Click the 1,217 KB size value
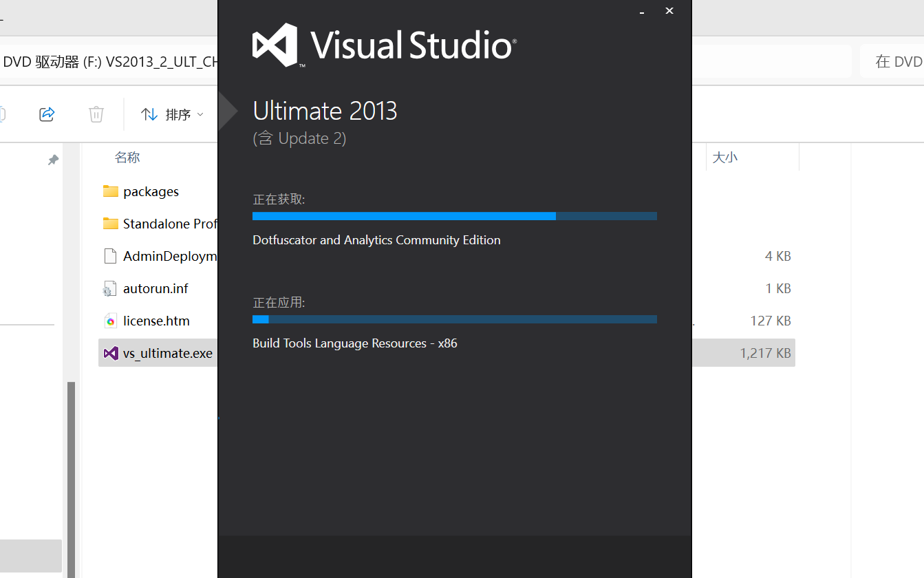This screenshot has height=578, width=924. (765, 353)
